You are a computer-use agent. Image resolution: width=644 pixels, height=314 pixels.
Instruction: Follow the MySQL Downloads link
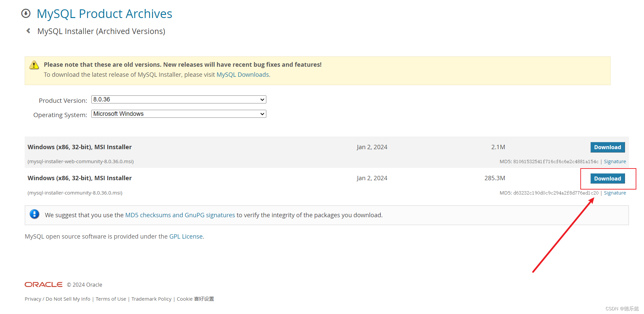(x=243, y=75)
